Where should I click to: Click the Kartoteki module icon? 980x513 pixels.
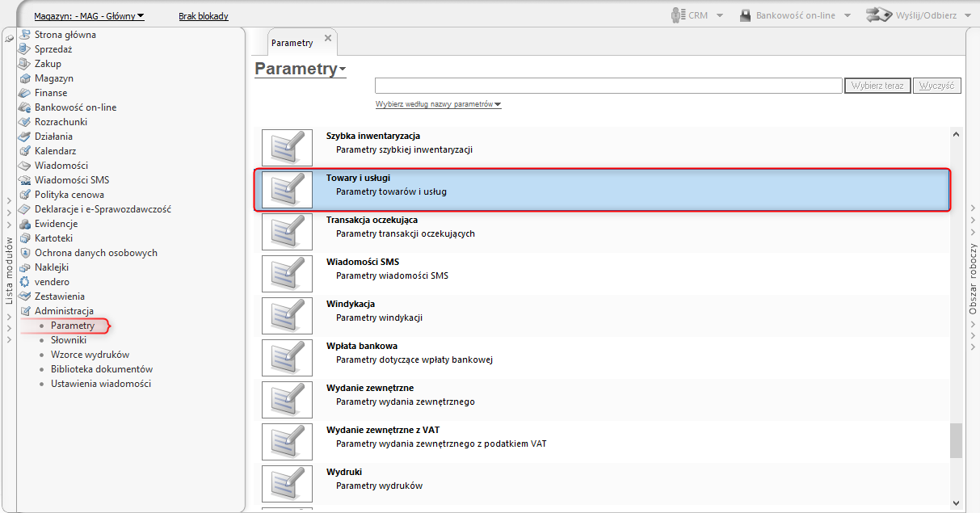click(x=24, y=238)
